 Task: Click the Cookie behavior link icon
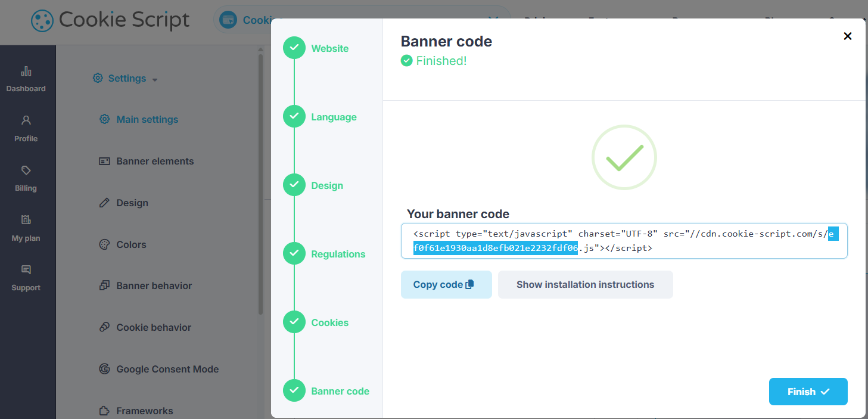coord(104,327)
